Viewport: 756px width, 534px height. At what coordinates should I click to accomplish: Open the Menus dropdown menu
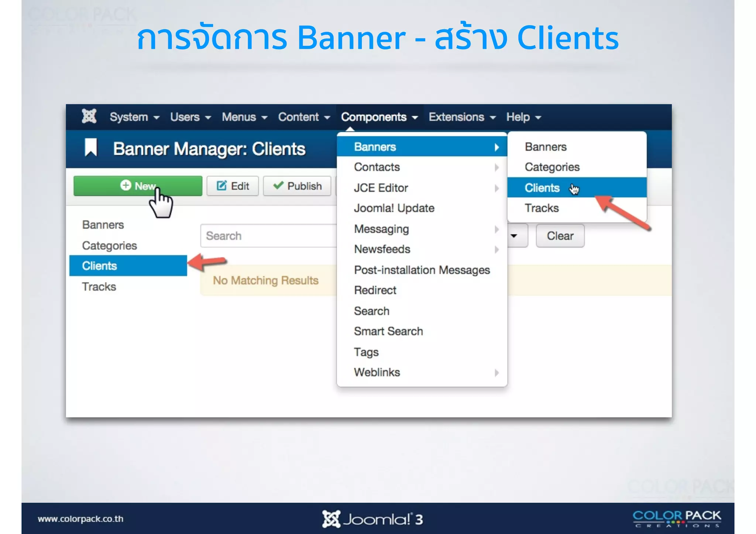[x=244, y=117]
